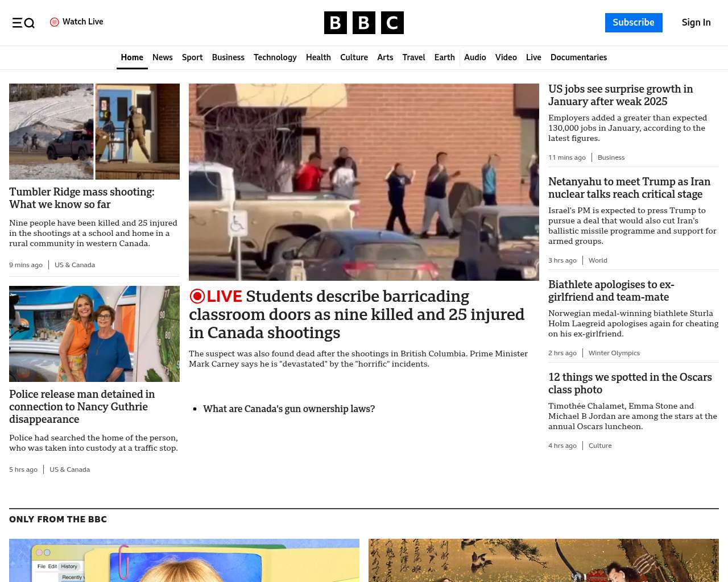The image size is (728, 582).
Task: Click 'Timothée Chalamet, Emma Stone' summary text
Action: pos(632,416)
